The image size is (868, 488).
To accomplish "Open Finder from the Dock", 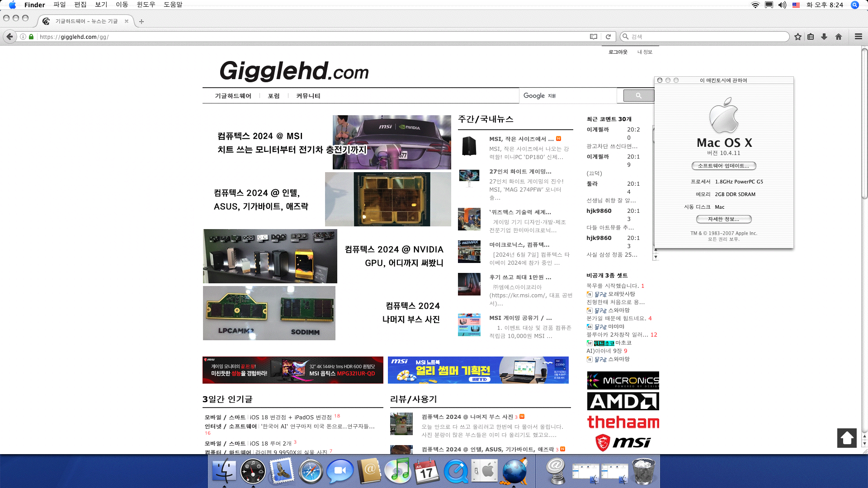I will tap(224, 471).
